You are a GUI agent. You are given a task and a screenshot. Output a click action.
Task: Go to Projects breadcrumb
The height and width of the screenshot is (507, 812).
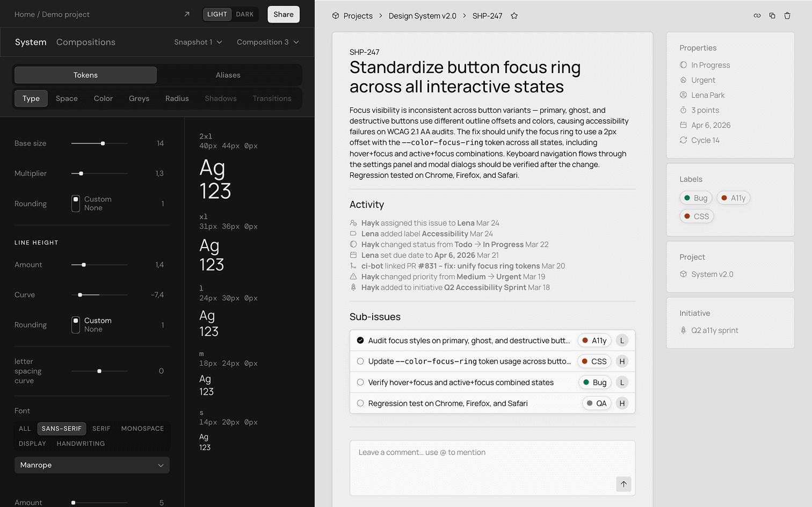click(358, 16)
